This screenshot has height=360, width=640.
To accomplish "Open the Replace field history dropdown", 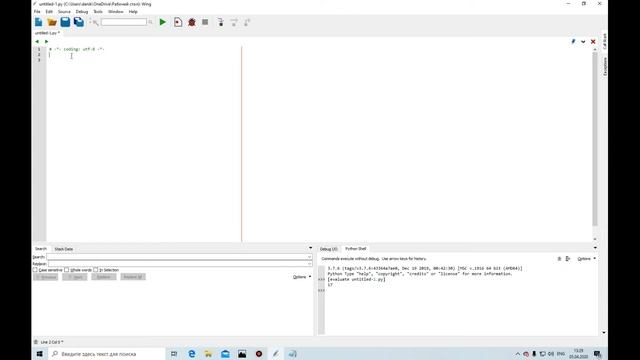I will pyautogui.click(x=309, y=264).
